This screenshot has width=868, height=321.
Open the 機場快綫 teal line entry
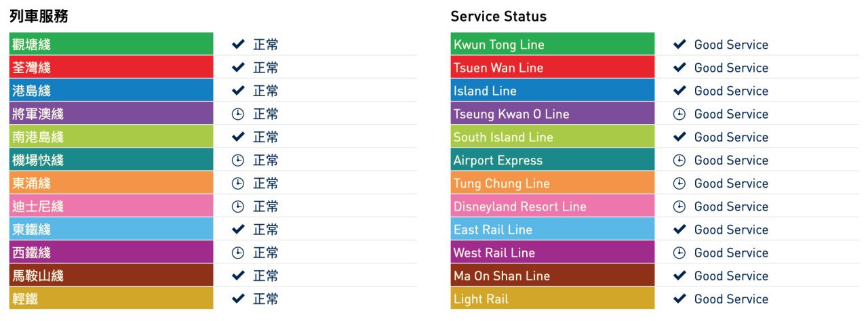pyautogui.click(x=111, y=160)
